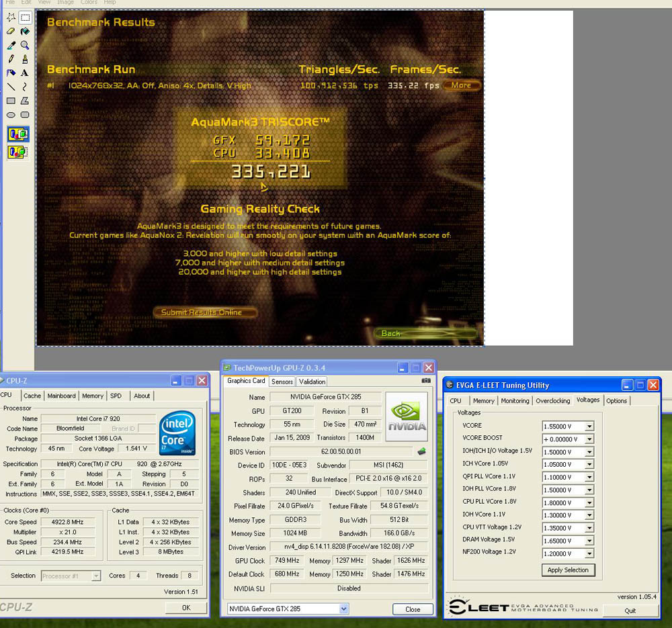Choose the straight Line tool
This screenshot has width=672, height=628.
11,87
